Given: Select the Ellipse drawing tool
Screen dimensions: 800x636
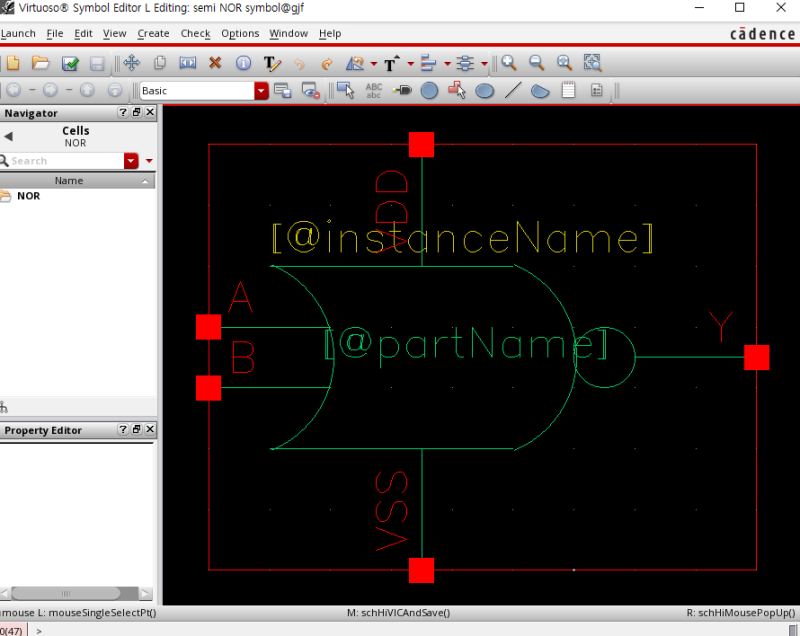Looking at the screenshot, I should tap(484, 90).
